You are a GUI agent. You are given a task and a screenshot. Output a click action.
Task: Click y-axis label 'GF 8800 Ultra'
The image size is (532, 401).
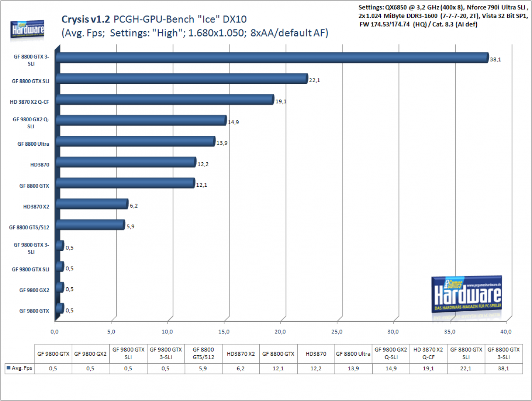(33, 144)
